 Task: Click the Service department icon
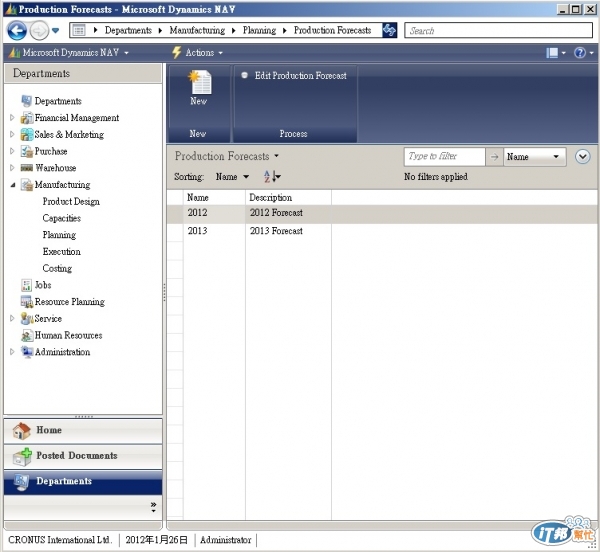coord(27,318)
